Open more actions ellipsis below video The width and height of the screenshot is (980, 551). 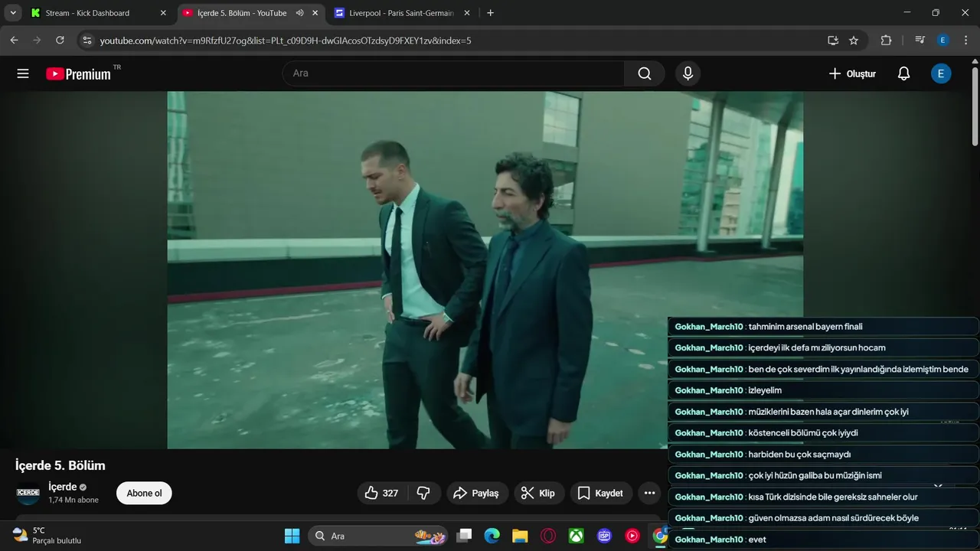click(x=649, y=493)
